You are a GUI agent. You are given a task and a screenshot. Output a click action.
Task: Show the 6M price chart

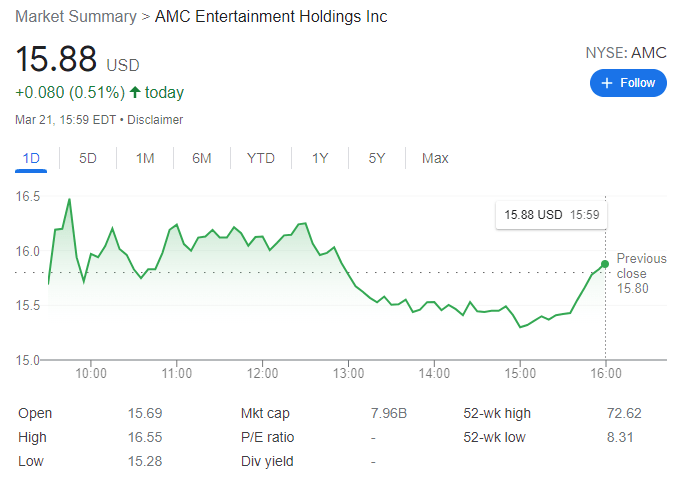pos(202,158)
